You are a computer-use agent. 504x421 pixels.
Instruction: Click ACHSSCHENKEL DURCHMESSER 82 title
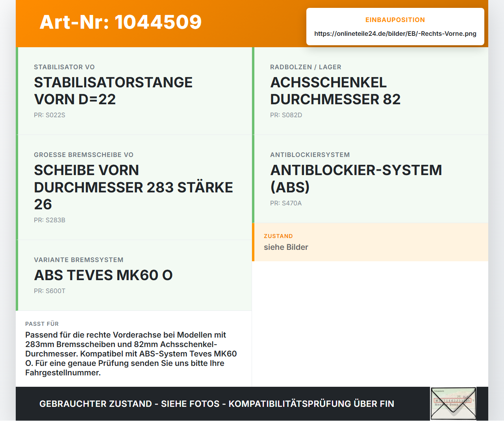[335, 91]
